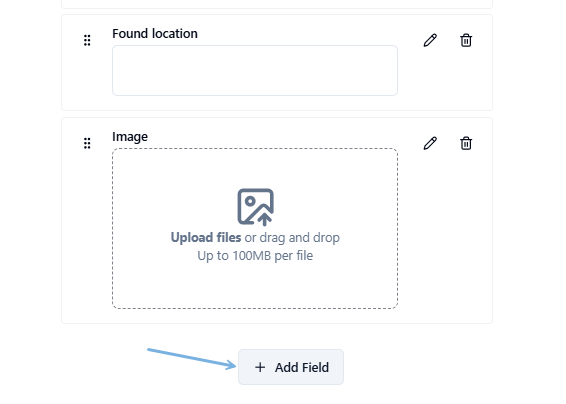This screenshot has height=404, width=566.
Task: Click the blue arrow pointing to Add Field
Action: coord(192,359)
